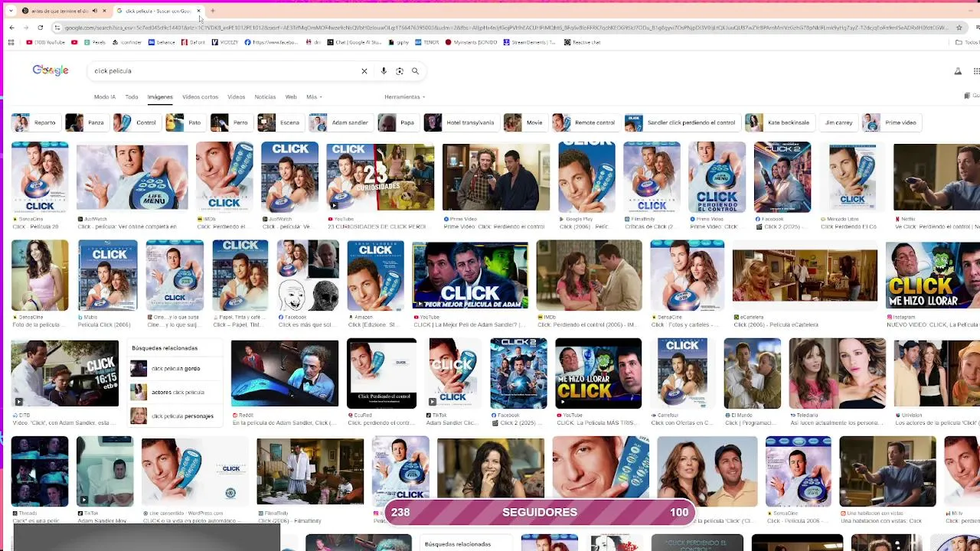The image size is (980, 551).
Task: Close the 'click pelicula' browser tab
Action: click(198, 11)
